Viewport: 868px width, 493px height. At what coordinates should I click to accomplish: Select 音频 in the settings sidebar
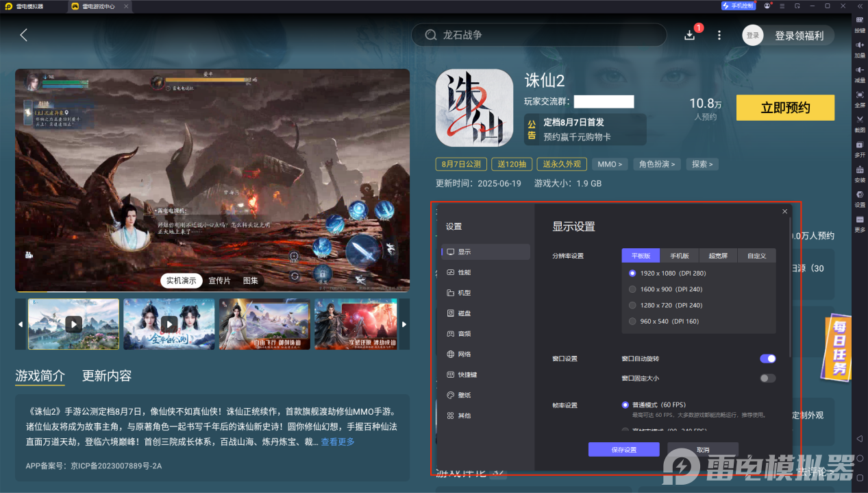tap(486, 334)
